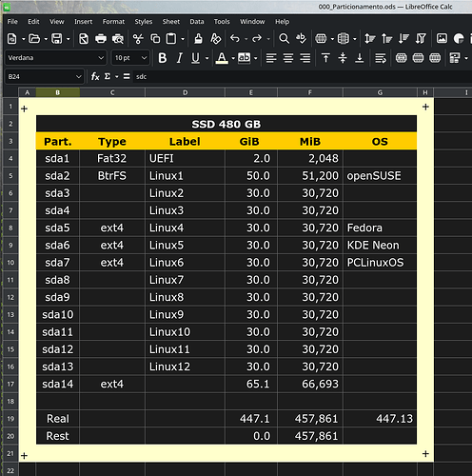This screenshot has width=472, height=476.
Task: Click the Insert Chart pie icon
Action: (x=459, y=39)
